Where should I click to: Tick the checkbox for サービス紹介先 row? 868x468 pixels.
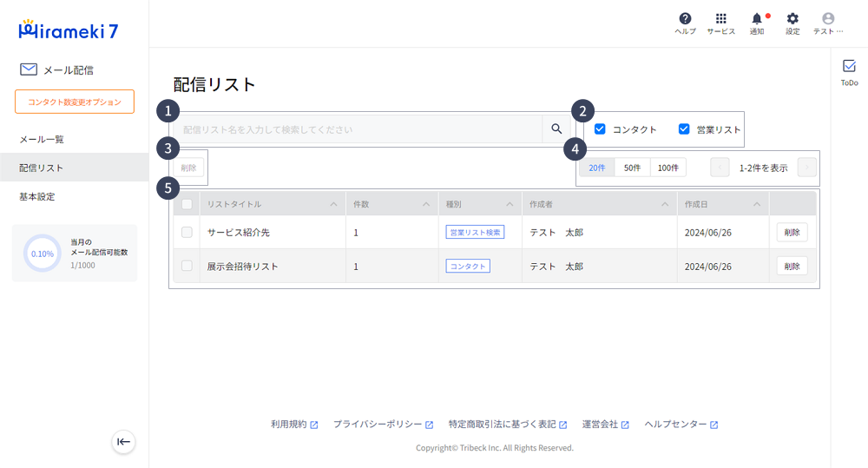187,233
